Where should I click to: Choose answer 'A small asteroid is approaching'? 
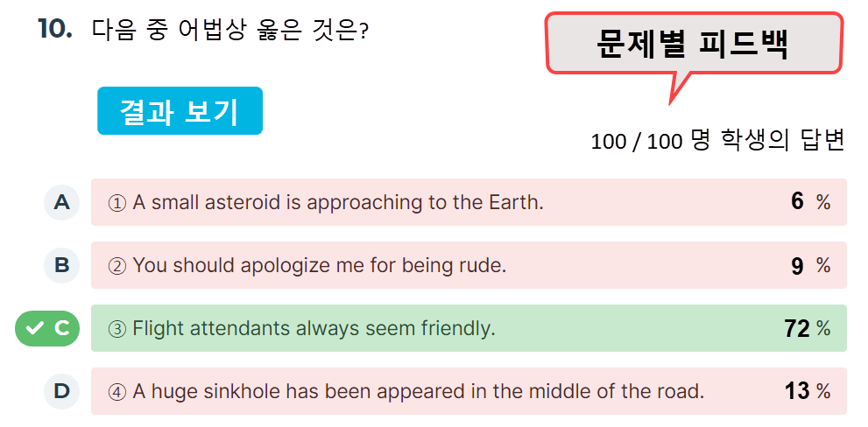click(x=469, y=202)
